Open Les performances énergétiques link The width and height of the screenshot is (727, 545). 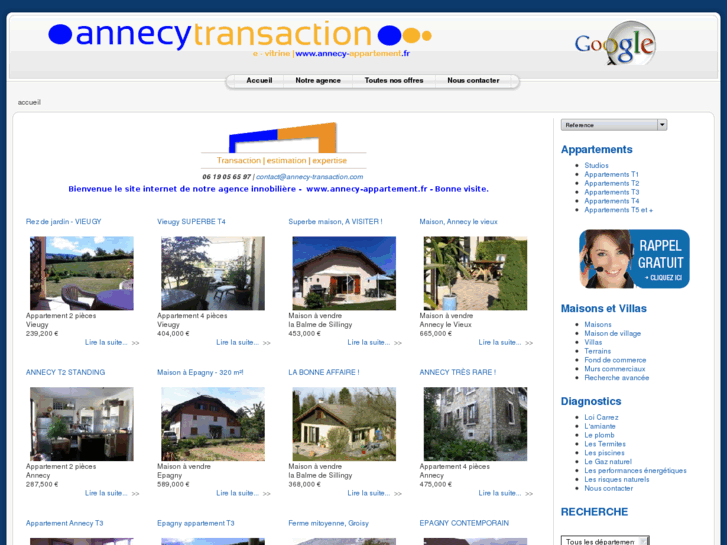click(635, 470)
